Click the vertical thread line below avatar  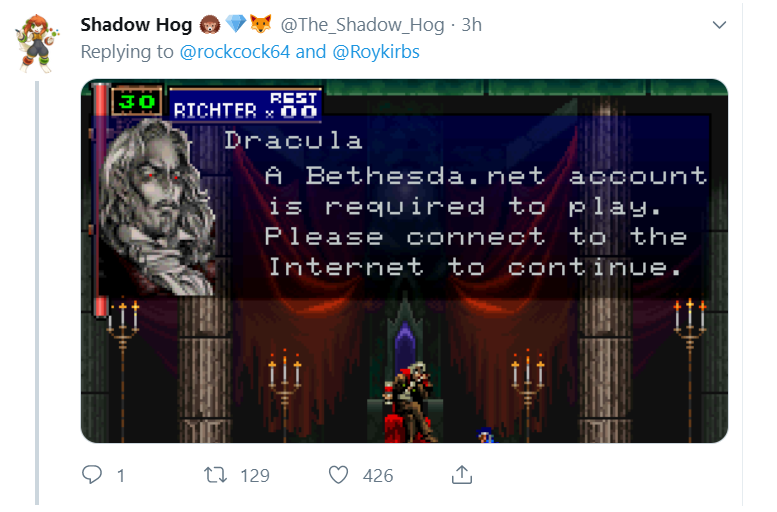37,292
